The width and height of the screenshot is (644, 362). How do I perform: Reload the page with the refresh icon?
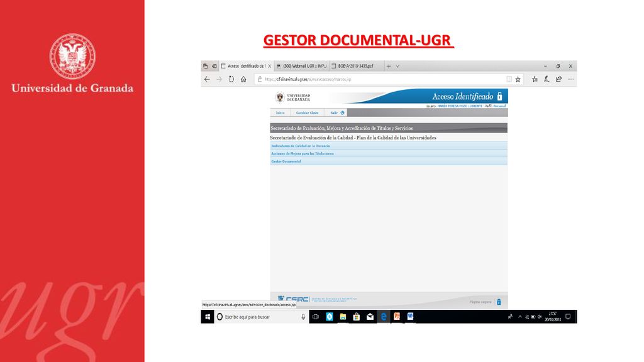(231, 79)
